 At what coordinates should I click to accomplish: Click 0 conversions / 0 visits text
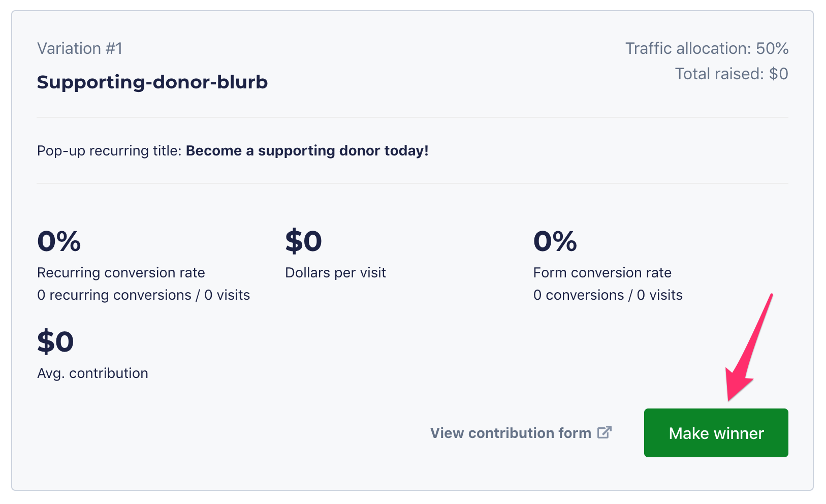608,295
